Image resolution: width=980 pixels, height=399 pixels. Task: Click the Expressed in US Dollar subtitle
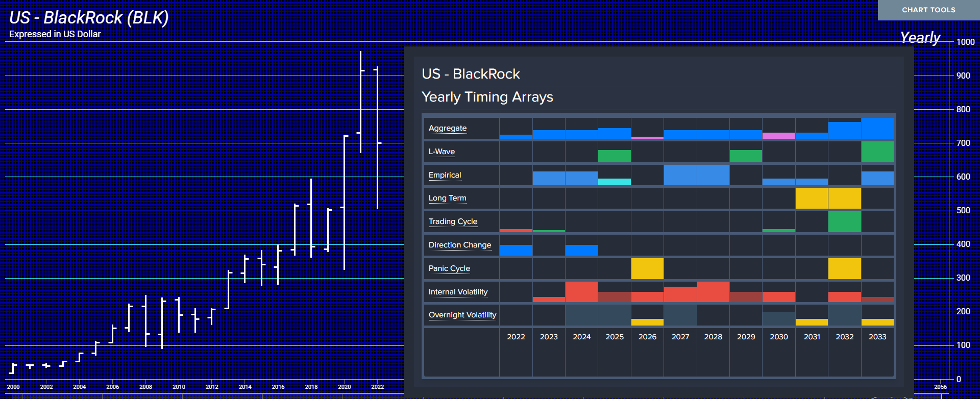55,34
